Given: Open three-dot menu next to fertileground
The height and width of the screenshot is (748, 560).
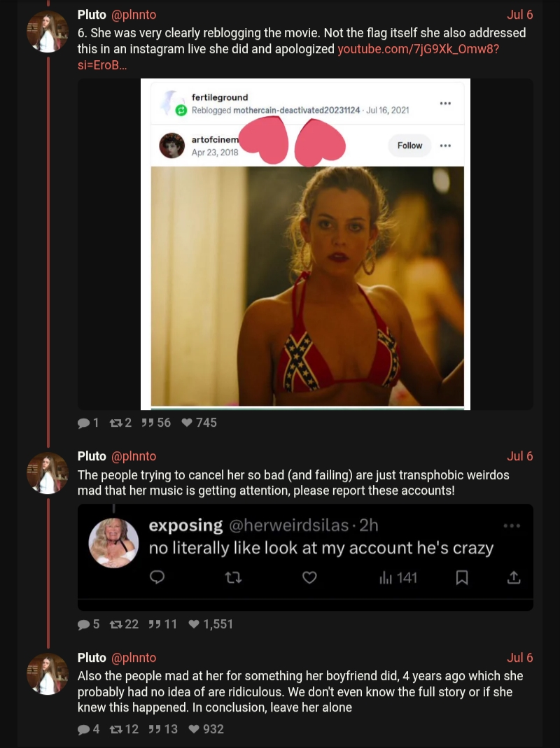Looking at the screenshot, I should (445, 104).
